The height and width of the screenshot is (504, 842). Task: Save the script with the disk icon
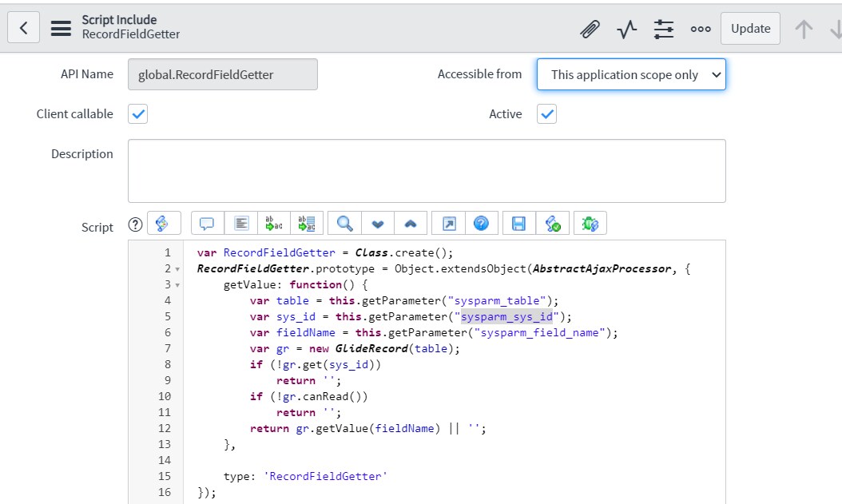point(518,223)
